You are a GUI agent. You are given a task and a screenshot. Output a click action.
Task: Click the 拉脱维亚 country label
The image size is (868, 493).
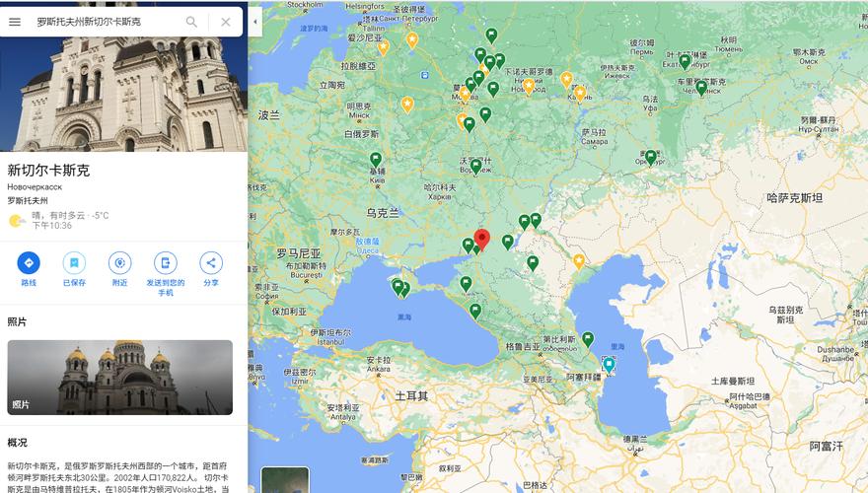pyautogui.click(x=358, y=66)
